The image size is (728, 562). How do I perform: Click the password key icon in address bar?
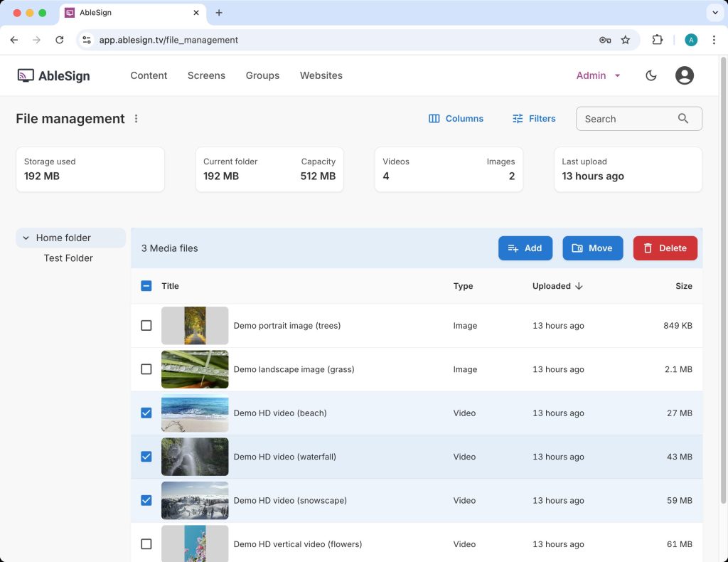(604, 40)
